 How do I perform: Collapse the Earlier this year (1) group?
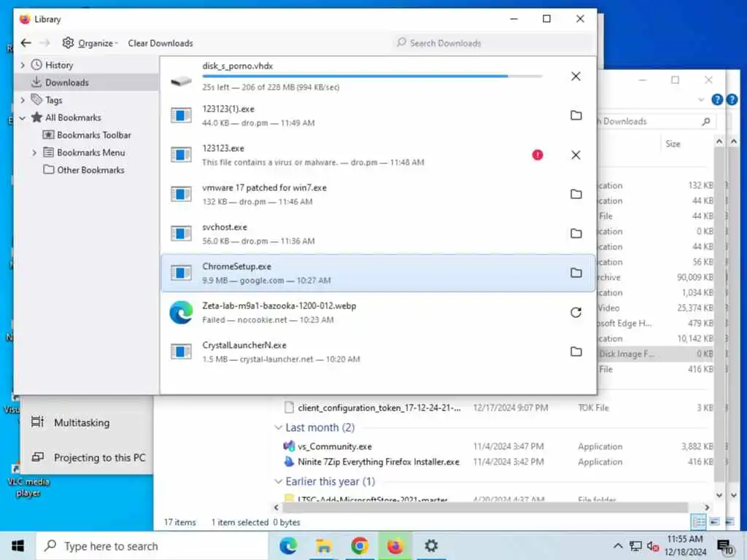coord(278,481)
